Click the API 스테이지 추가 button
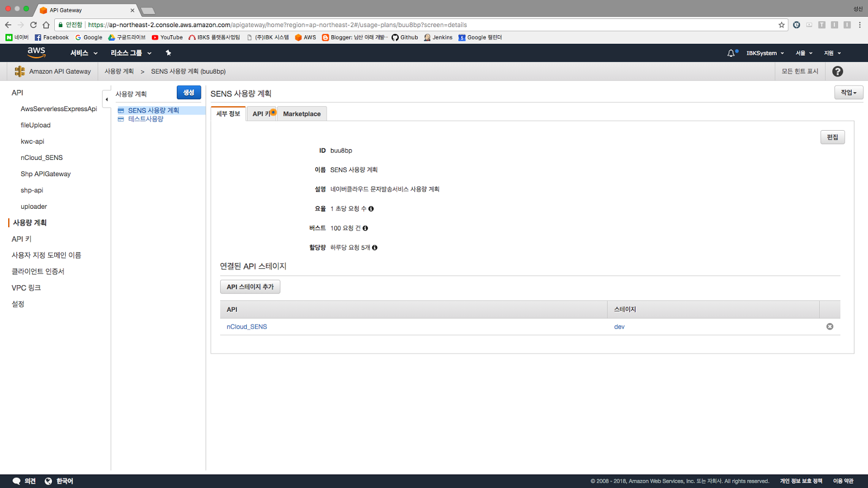The height and width of the screenshot is (488, 868). click(x=250, y=287)
